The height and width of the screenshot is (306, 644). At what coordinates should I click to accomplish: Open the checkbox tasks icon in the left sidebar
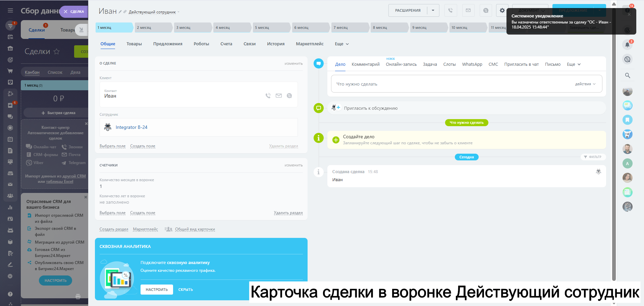pyautogui.click(x=10, y=82)
